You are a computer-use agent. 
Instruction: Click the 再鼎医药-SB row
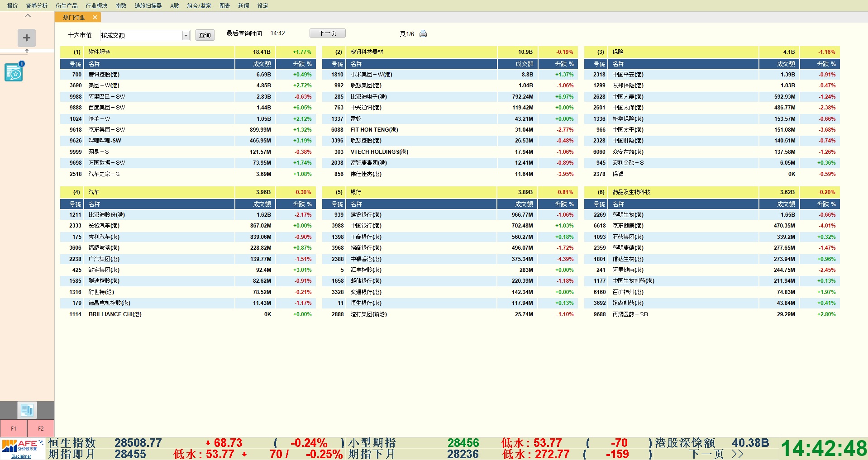point(712,314)
